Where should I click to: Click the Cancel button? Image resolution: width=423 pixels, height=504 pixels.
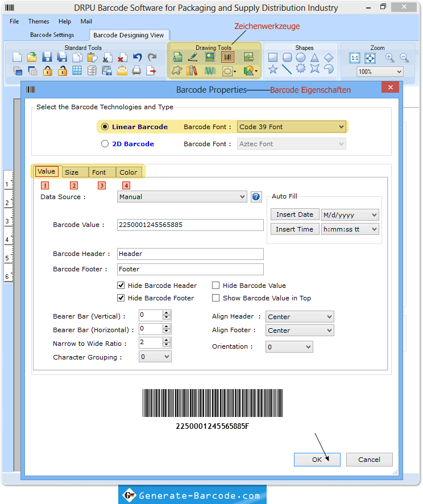click(x=370, y=460)
